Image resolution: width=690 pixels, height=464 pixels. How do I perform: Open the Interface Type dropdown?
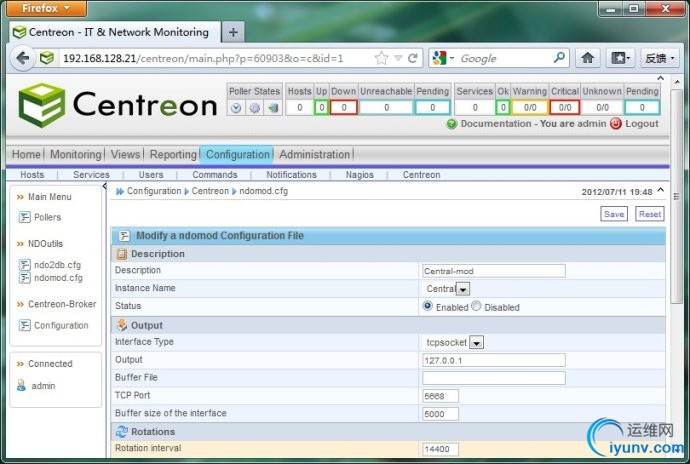click(x=476, y=342)
